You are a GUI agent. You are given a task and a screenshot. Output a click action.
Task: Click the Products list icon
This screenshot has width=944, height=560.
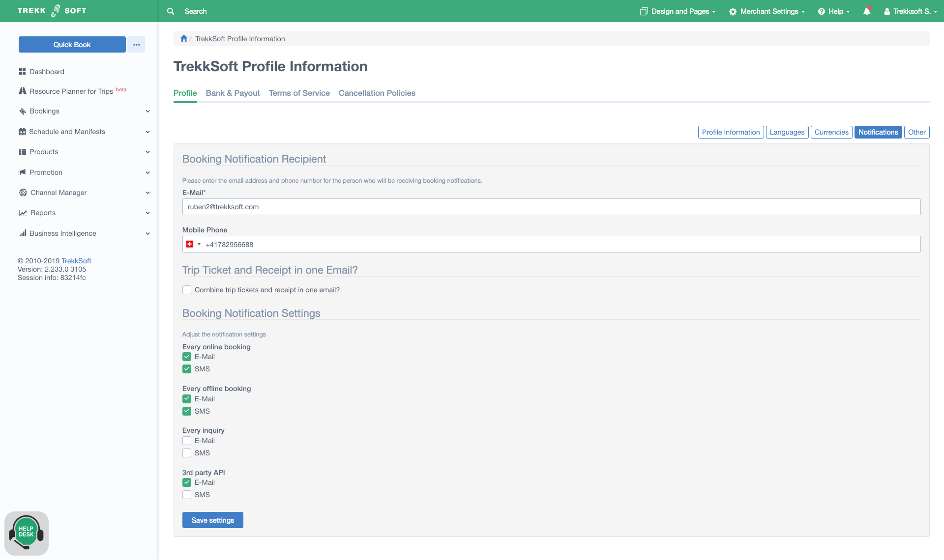click(23, 152)
